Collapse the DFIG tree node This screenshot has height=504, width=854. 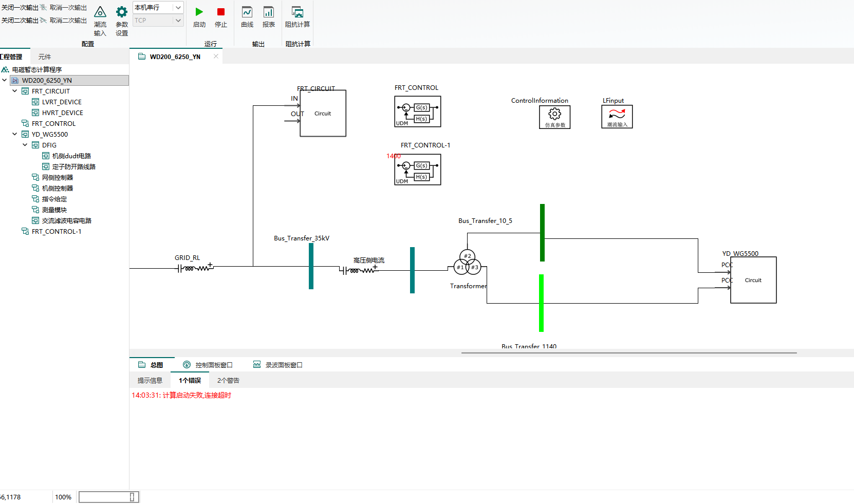25,145
